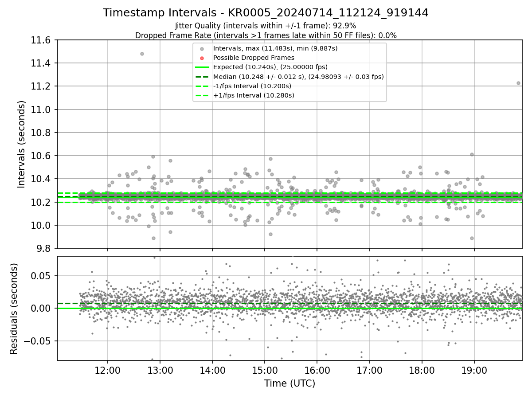Click the red marker for Possible Dropped Frames in legend
The width and height of the screenshot is (532, 399).
click(x=202, y=58)
